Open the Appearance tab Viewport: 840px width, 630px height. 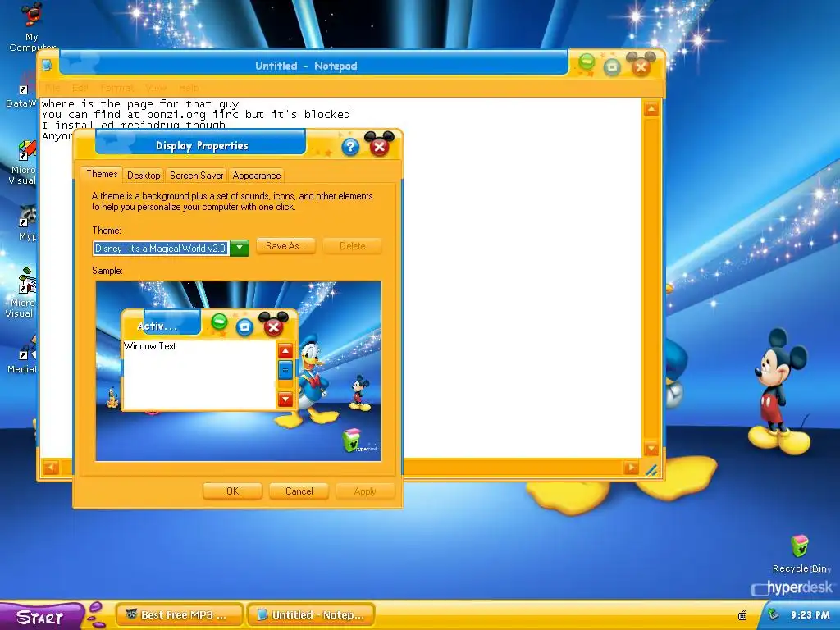pos(257,176)
